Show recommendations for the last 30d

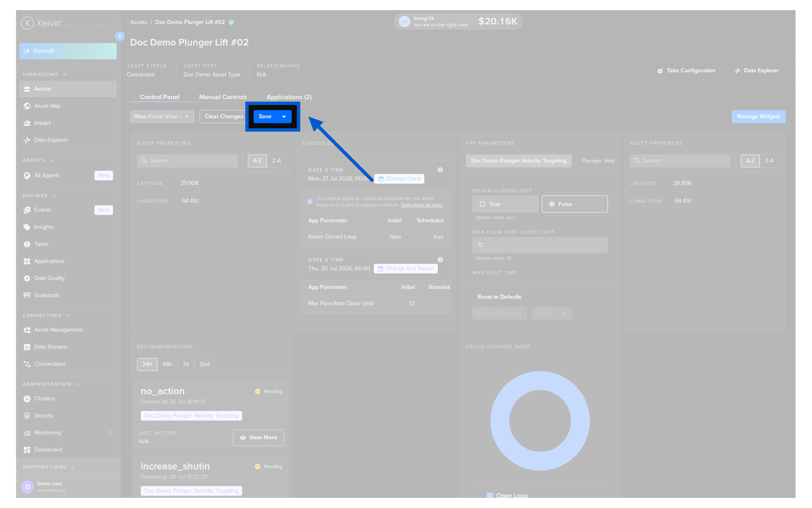click(205, 364)
